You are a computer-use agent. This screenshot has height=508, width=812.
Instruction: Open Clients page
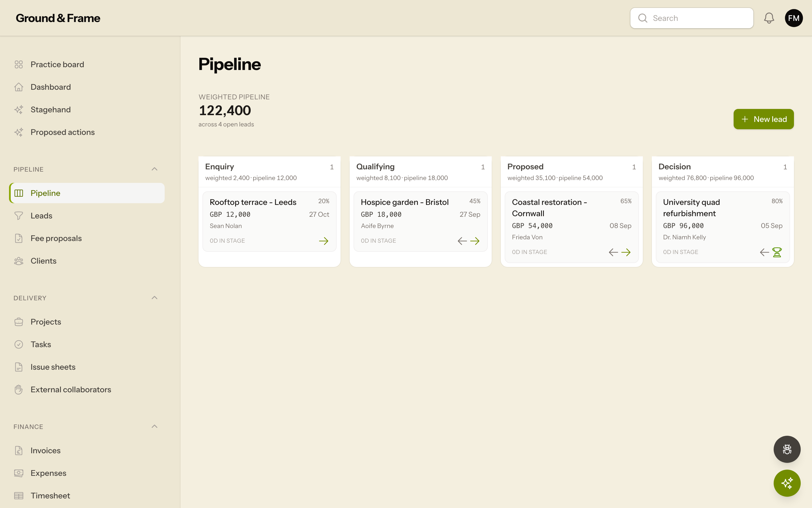click(87, 261)
